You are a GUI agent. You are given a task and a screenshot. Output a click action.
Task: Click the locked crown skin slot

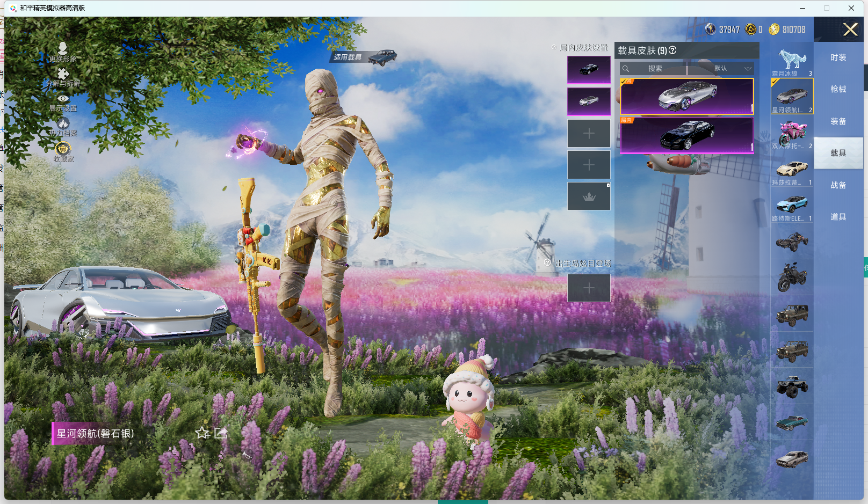(x=589, y=196)
